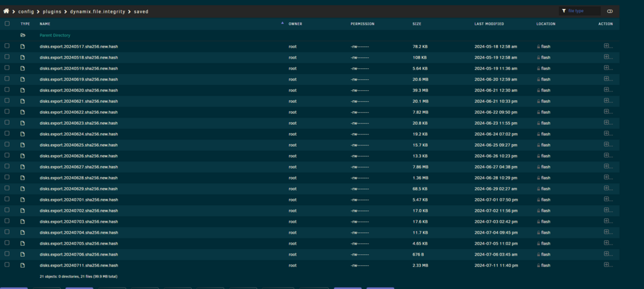644x289 pixels.
Task: Click file icon of disks.export.20240703 row
Action: click(x=23, y=221)
